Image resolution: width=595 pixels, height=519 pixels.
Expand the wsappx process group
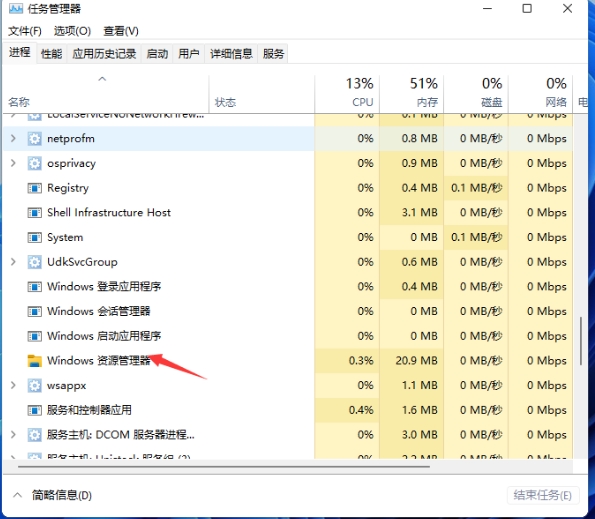13,385
